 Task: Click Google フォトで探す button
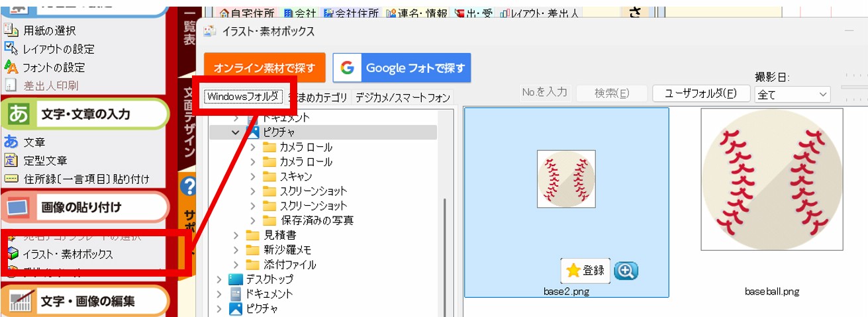(402, 68)
